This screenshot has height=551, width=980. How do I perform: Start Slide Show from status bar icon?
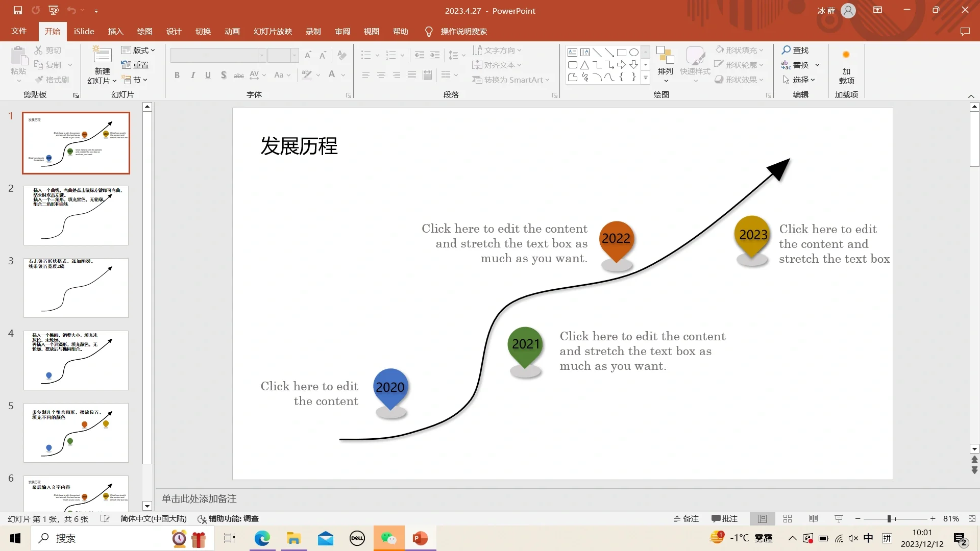pos(839,519)
